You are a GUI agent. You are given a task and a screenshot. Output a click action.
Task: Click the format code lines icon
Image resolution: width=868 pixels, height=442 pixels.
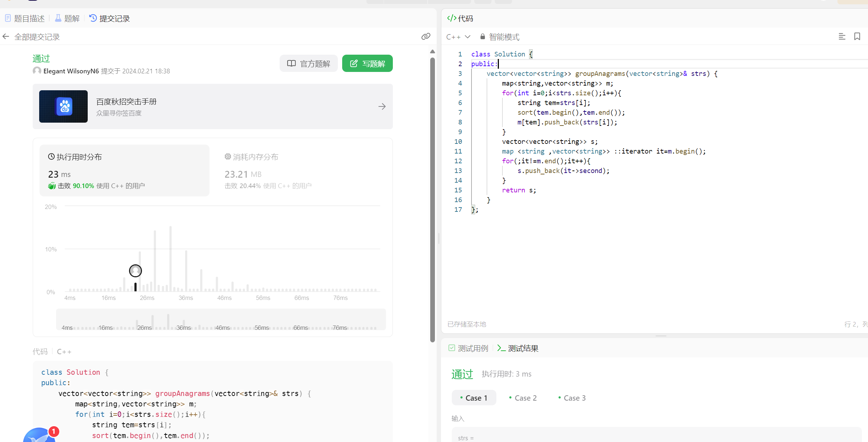point(842,37)
